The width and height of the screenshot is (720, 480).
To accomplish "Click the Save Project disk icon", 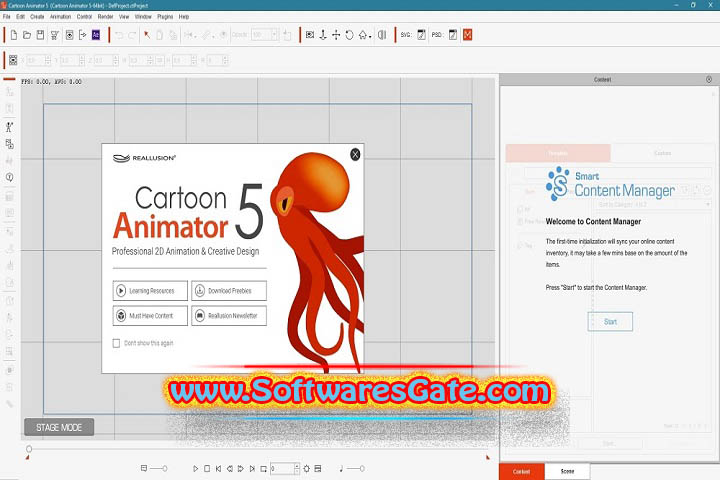I will 40,35.
